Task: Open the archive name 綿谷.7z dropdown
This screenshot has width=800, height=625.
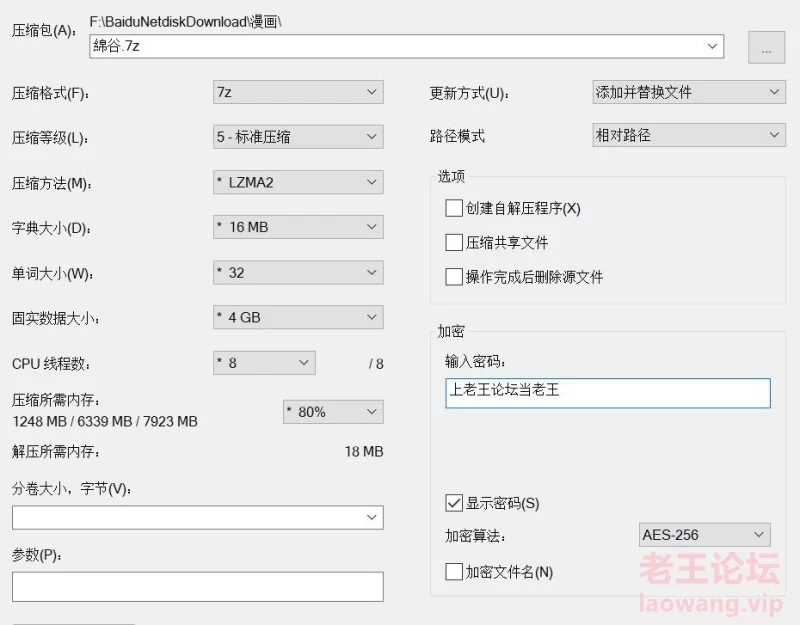Action: click(x=406, y=46)
